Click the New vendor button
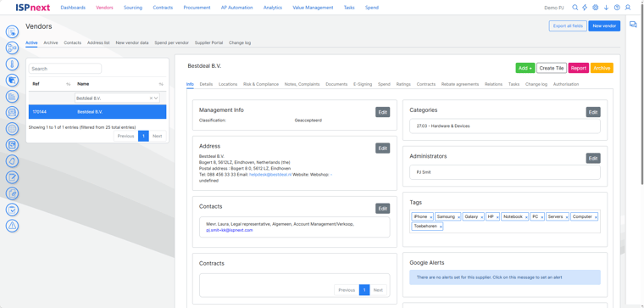Viewport: 644px width, 308px height. pos(604,26)
